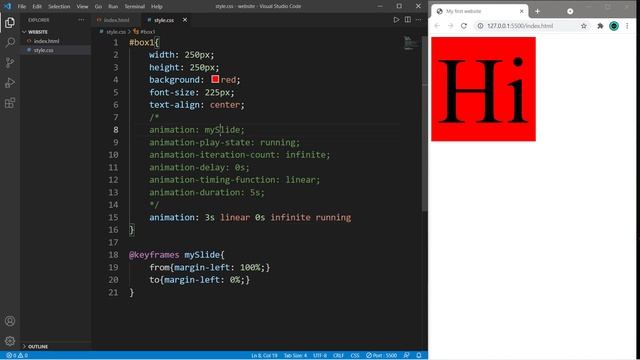640x360 pixels.
Task: Click CRLF line ending in status bar
Action: tap(338, 355)
